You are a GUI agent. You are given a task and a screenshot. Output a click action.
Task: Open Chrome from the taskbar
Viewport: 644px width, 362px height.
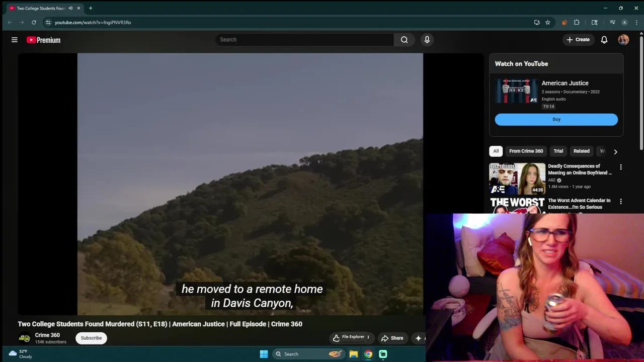(x=368, y=354)
